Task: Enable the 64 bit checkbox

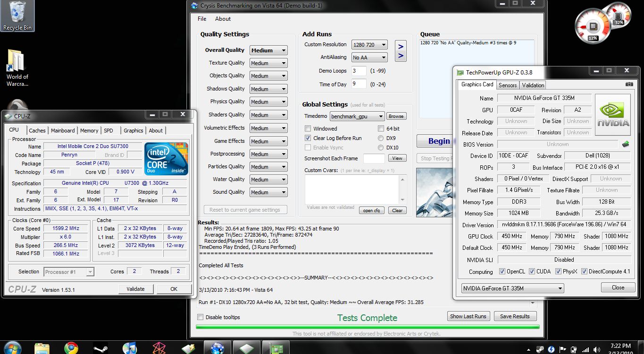Action: click(x=381, y=129)
